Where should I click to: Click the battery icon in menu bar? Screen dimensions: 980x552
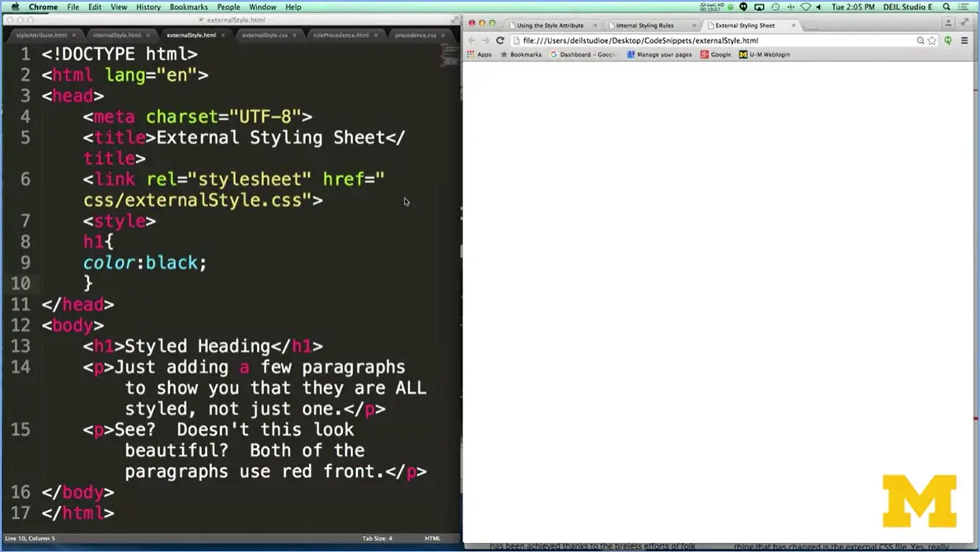(729, 6)
